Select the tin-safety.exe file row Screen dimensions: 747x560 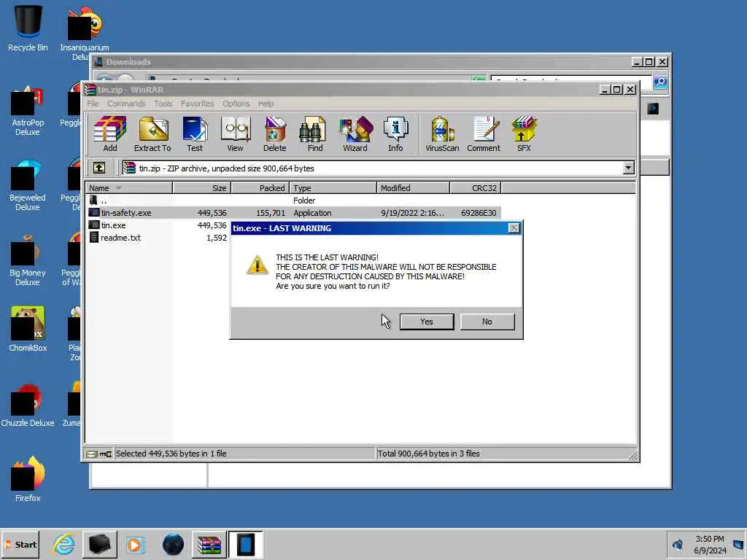[x=293, y=213]
